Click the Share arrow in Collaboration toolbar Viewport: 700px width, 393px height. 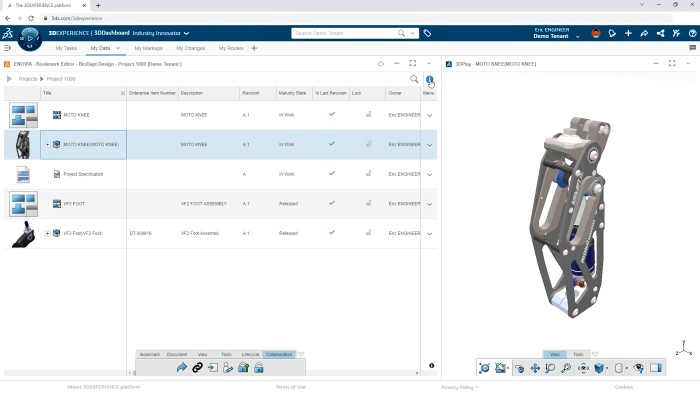pyautogui.click(x=182, y=368)
